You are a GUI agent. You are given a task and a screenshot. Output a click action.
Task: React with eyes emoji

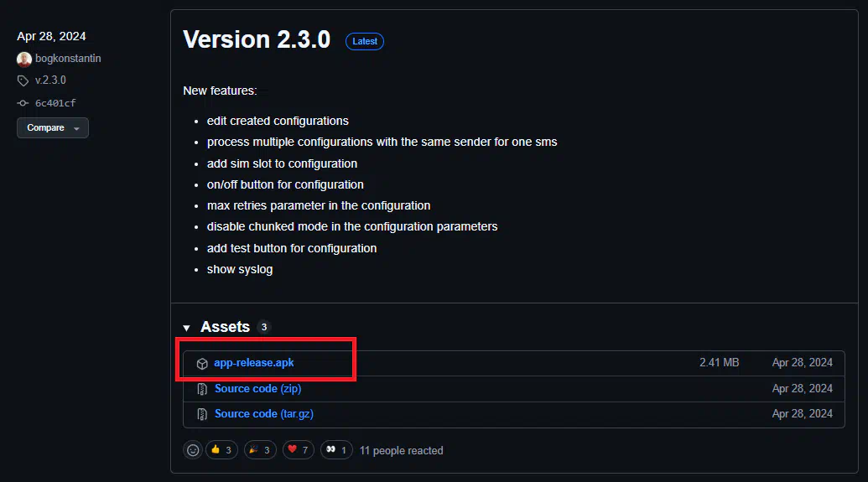point(336,450)
